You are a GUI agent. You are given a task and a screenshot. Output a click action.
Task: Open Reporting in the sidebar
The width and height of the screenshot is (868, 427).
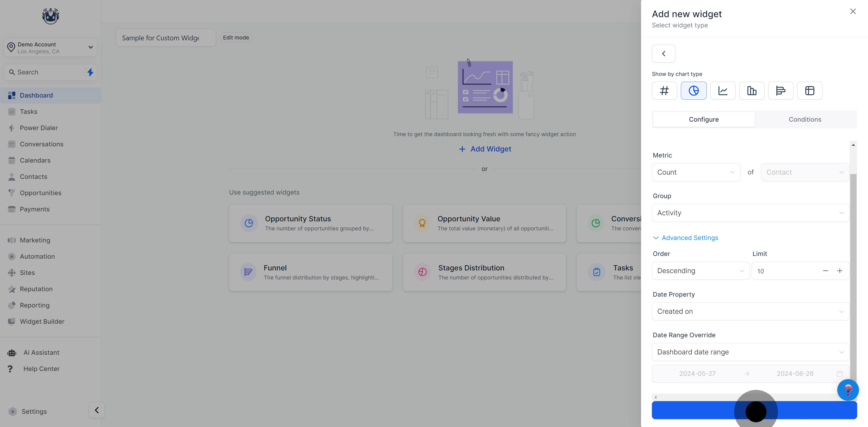[x=51, y=305]
